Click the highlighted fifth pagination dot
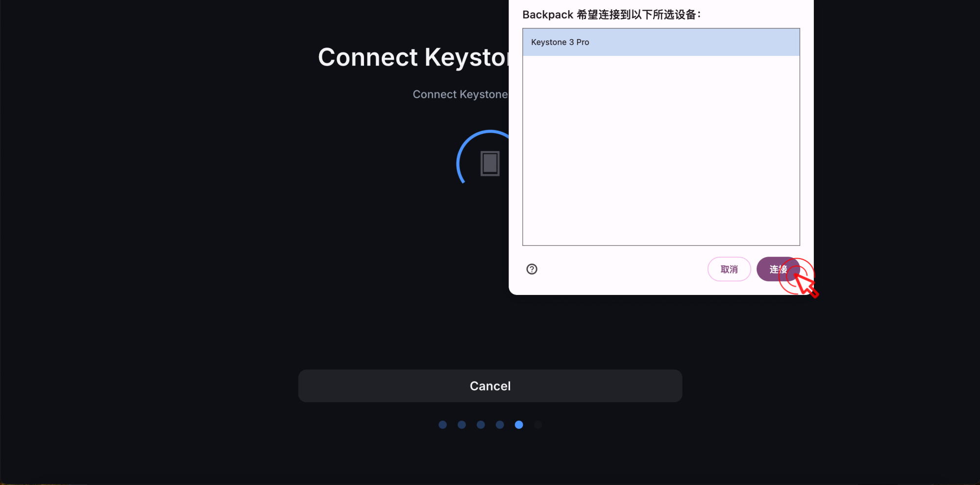980x485 pixels. [x=519, y=425]
